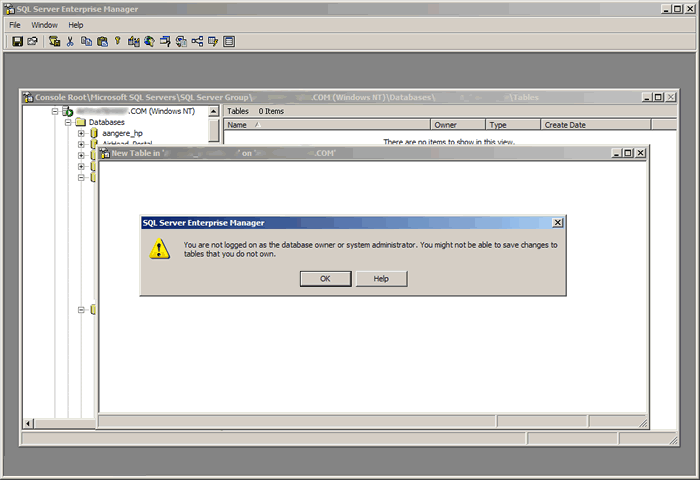Open the Window menu

[x=44, y=25]
